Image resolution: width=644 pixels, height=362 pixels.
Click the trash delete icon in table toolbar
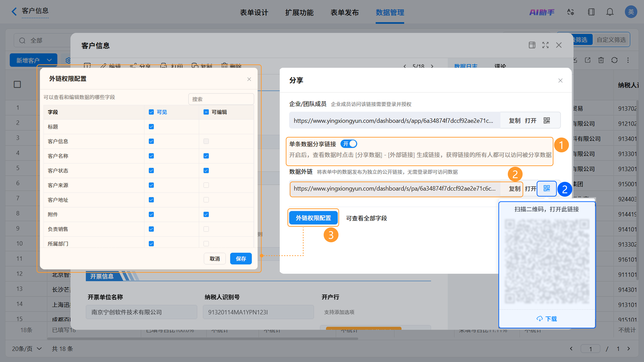point(601,60)
